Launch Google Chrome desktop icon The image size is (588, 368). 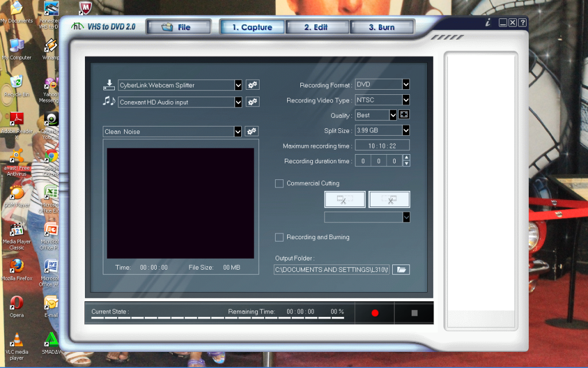tap(51, 162)
